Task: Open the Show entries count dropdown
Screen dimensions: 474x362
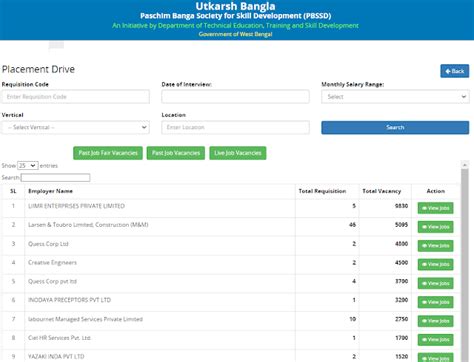Action: (x=28, y=165)
